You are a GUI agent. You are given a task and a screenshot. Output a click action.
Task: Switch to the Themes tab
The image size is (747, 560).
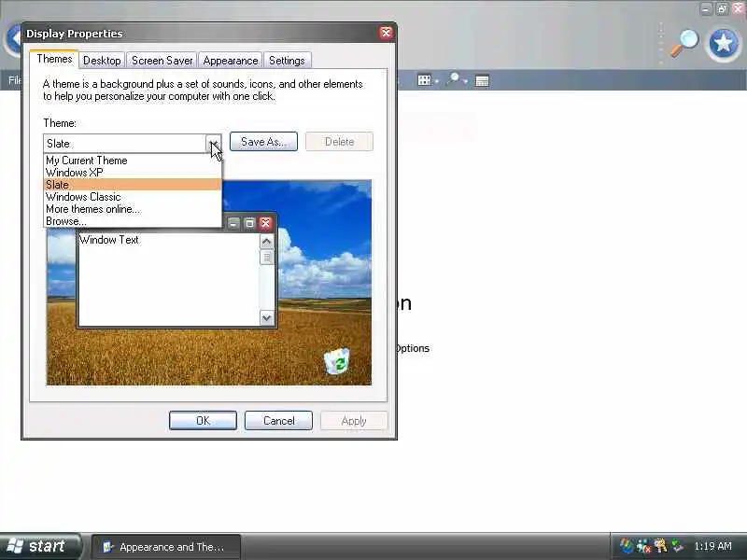click(x=54, y=59)
